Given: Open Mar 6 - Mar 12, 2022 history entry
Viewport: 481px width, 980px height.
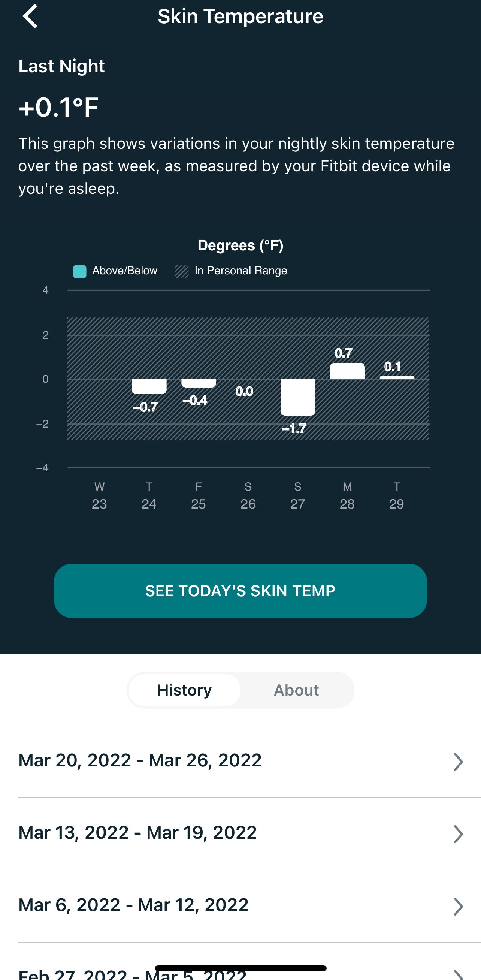Looking at the screenshot, I should point(133,905).
